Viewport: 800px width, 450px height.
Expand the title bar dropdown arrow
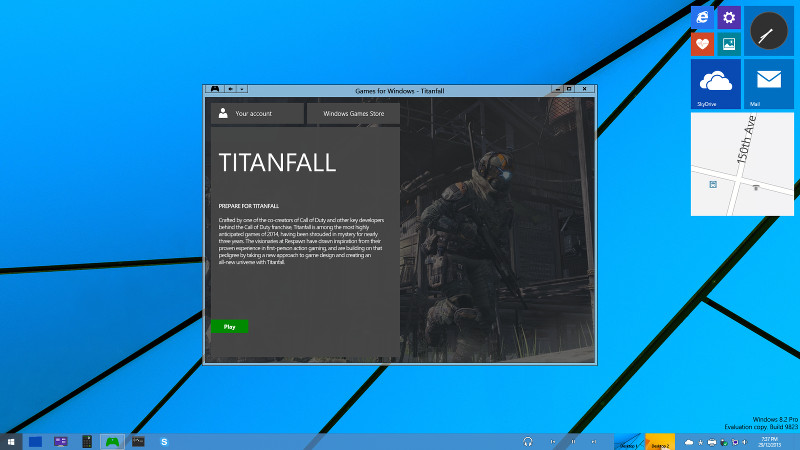coord(242,89)
